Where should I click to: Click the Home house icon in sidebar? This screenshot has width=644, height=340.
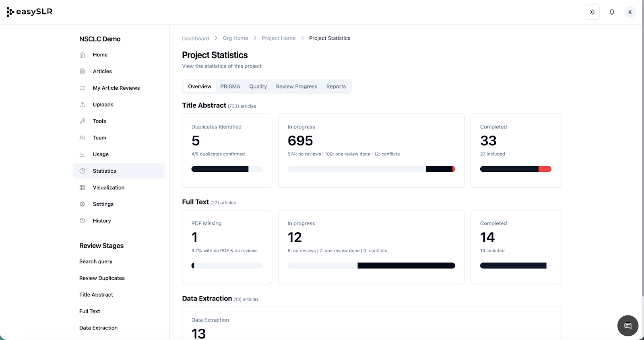83,55
